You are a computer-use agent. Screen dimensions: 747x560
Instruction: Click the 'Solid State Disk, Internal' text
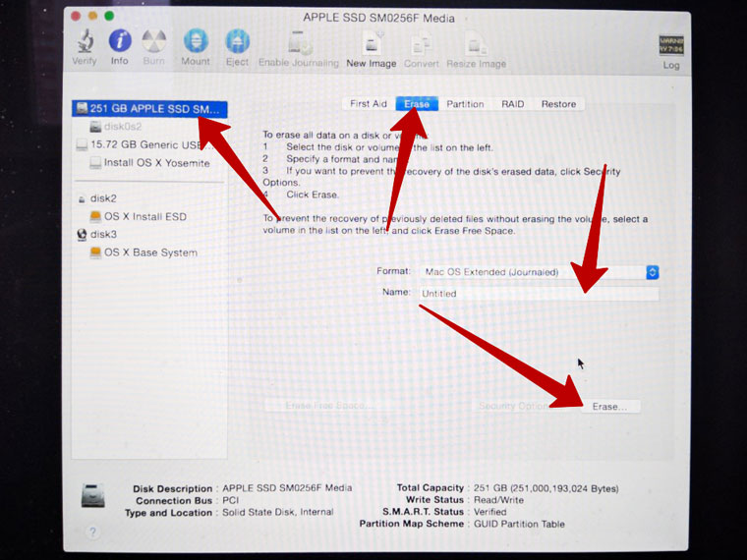pyautogui.click(x=278, y=513)
